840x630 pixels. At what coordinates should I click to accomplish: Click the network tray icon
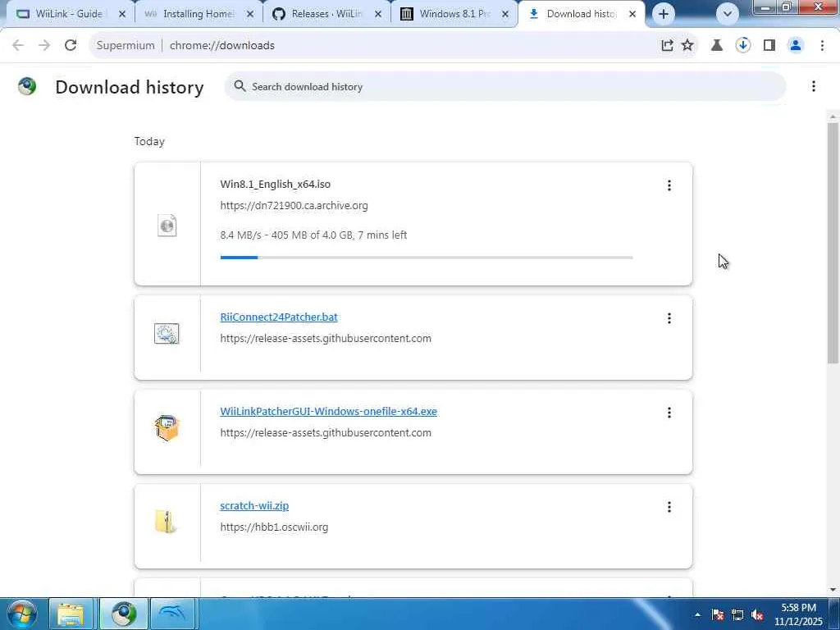click(x=737, y=614)
